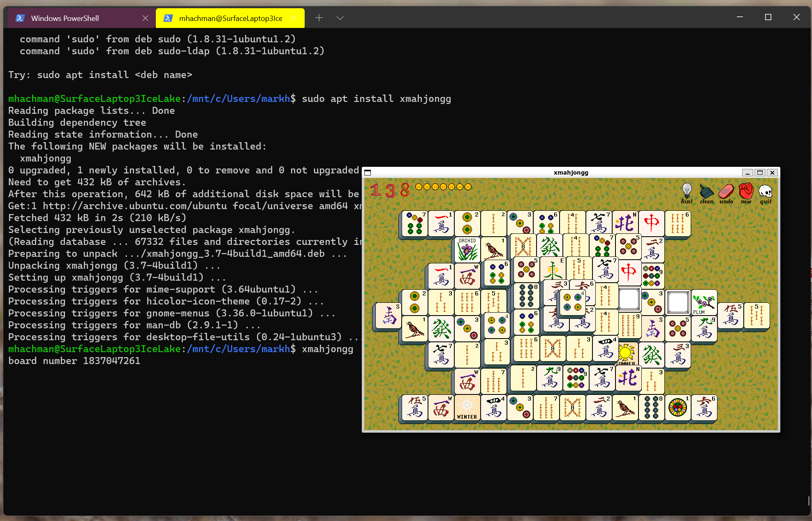Maximize the Windows Terminal window
The height and width of the screenshot is (521, 812).
pyautogui.click(x=768, y=17)
